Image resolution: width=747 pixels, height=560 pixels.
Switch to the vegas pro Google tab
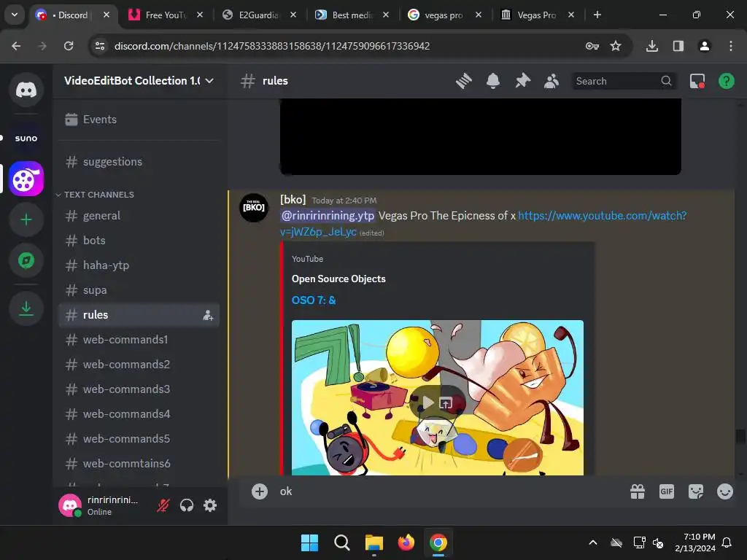click(x=444, y=15)
